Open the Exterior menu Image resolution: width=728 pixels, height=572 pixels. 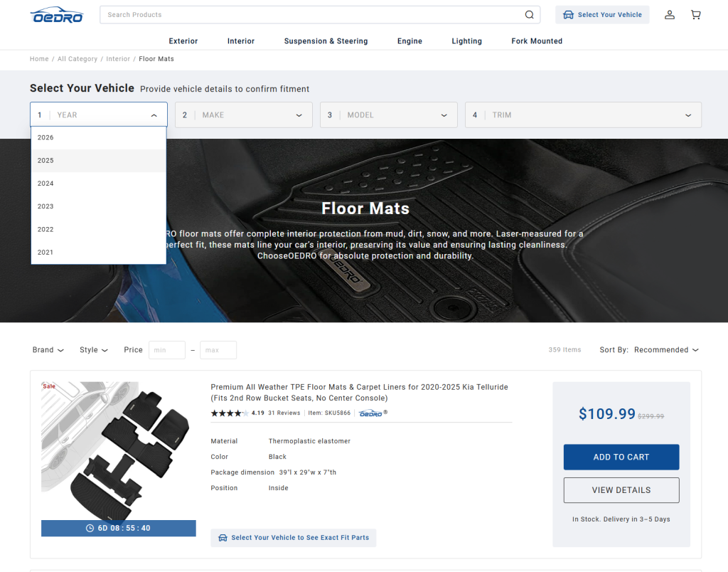click(x=183, y=41)
